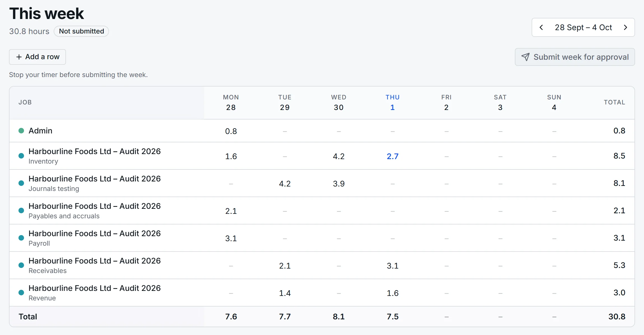The image size is (644, 335).
Task: Go to the previous week
Action: coord(541,27)
